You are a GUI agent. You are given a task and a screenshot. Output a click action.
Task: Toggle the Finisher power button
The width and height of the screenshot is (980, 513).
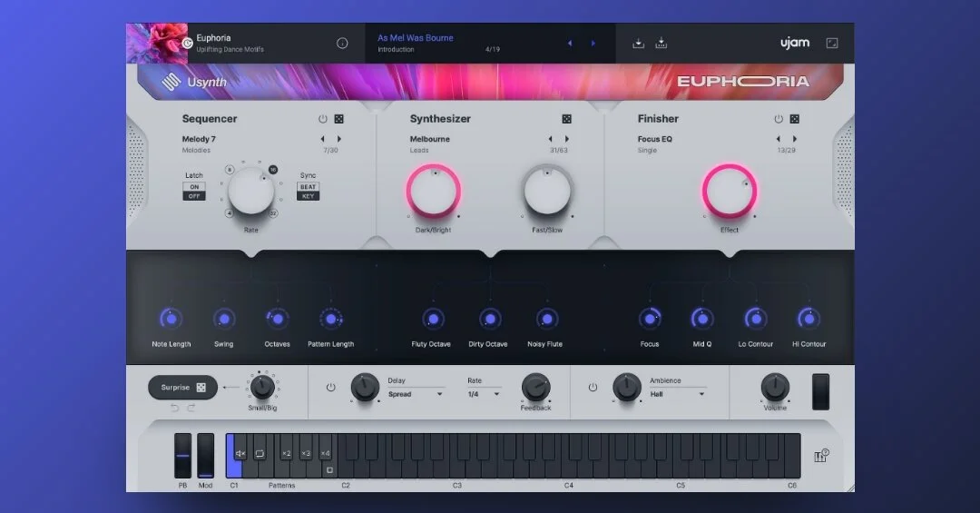pyautogui.click(x=779, y=119)
